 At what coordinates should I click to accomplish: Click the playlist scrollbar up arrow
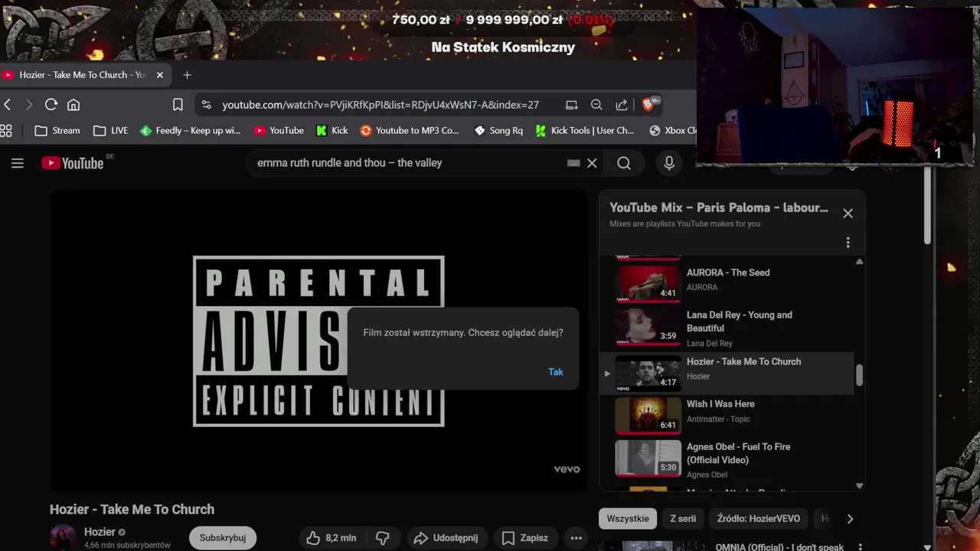[x=859, y=262]
